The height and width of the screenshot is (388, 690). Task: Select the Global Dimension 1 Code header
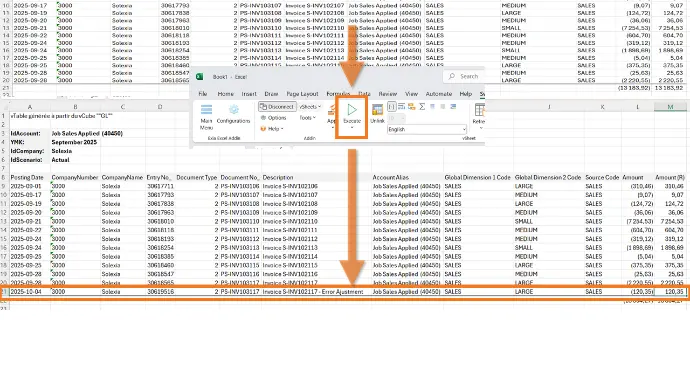pos(478,177)
